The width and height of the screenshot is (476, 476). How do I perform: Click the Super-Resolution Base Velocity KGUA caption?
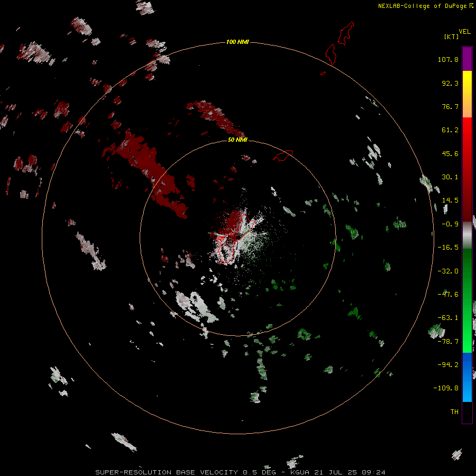point(240,472)
